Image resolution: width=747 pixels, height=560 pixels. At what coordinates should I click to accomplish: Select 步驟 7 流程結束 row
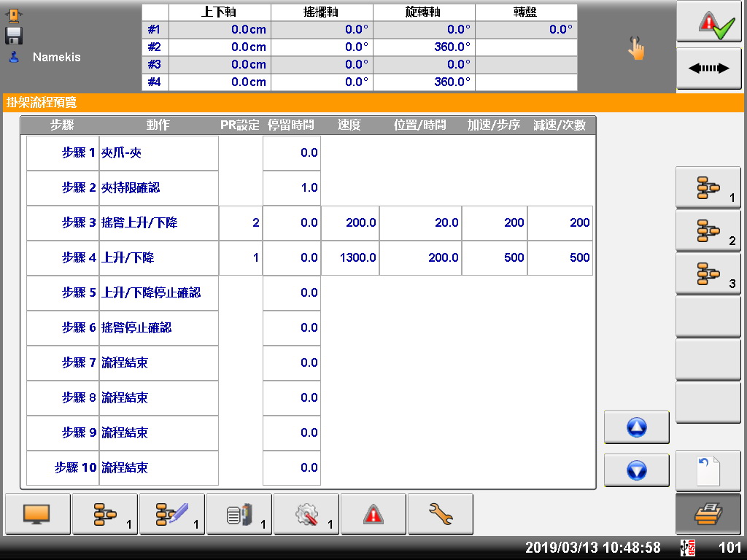pyautogui.click(x=123, y=363)
